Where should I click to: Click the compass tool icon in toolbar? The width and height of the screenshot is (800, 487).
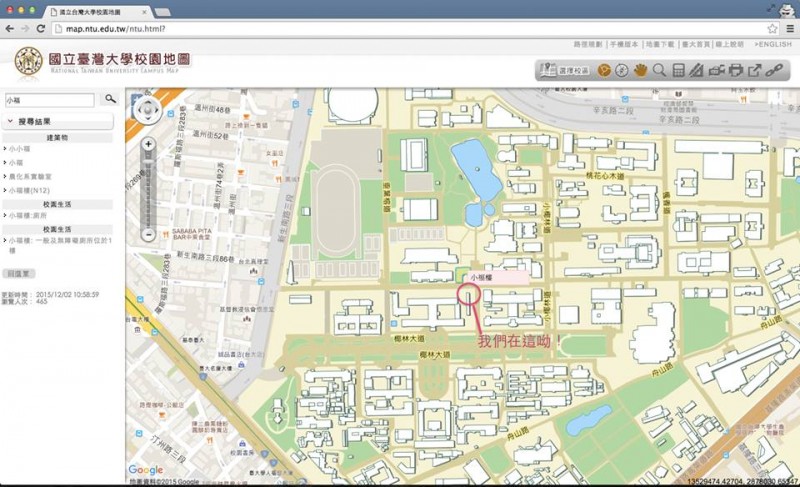point(621,70)
